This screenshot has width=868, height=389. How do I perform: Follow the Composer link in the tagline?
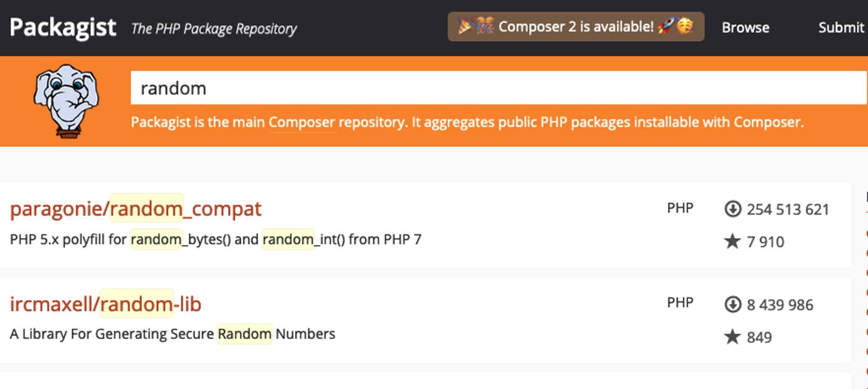302,122
